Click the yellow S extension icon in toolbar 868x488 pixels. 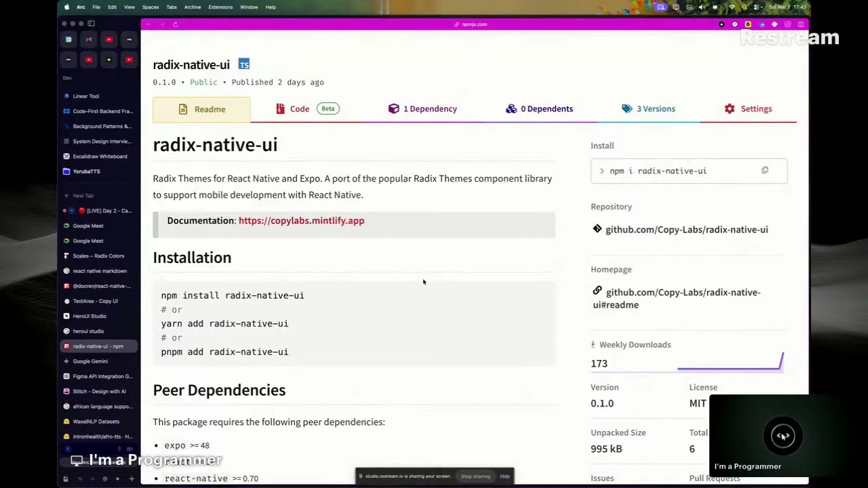748,24
